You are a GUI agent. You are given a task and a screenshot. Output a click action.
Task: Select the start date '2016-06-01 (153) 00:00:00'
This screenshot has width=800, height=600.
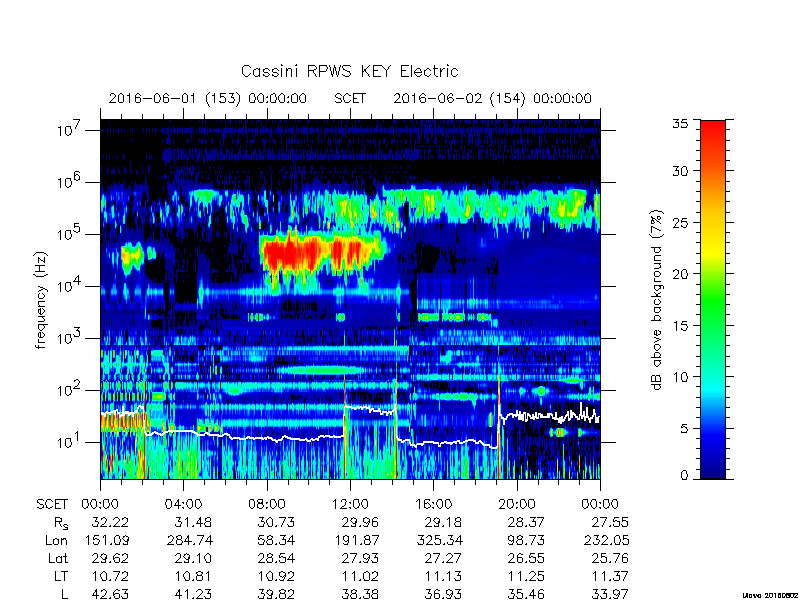208,98
